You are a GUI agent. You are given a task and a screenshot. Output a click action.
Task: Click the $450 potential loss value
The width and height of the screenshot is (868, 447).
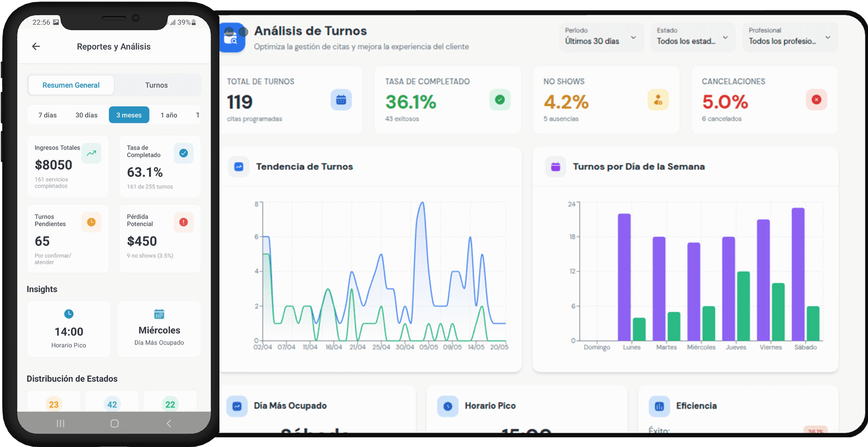[x=142, y=241]
